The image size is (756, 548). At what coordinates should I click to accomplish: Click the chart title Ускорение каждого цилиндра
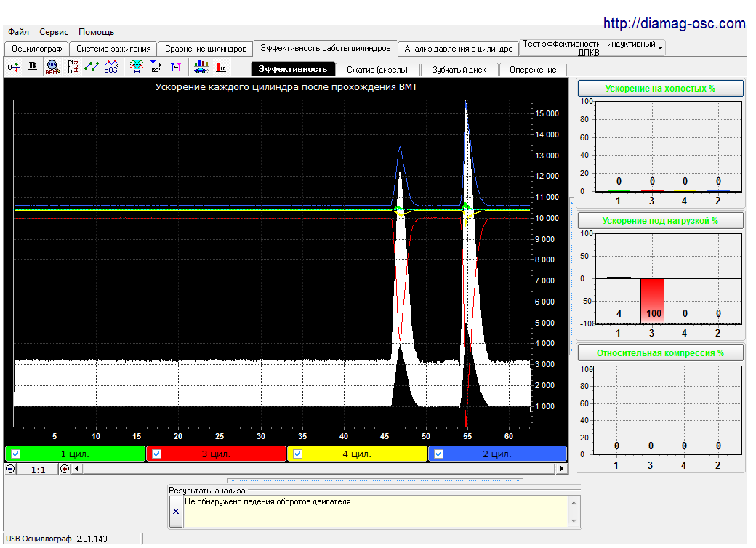[x=286, y=87]
